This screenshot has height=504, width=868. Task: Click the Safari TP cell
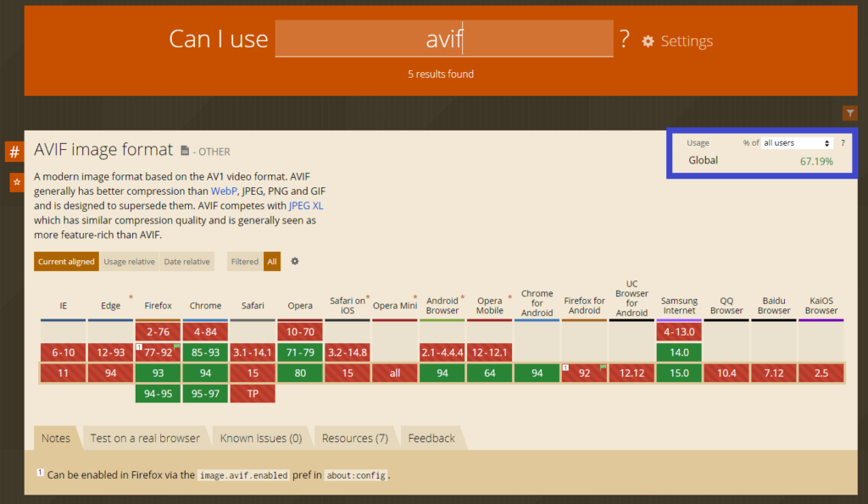253,394
